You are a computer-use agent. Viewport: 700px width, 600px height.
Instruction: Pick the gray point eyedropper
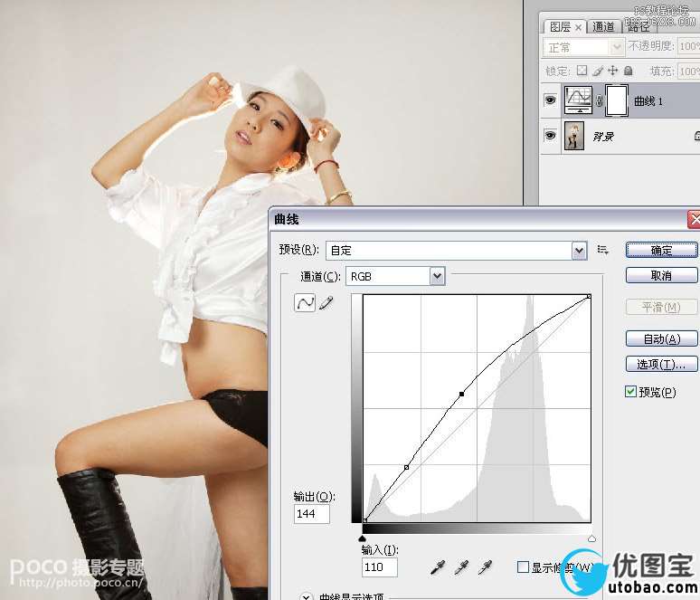coord(461,567)
